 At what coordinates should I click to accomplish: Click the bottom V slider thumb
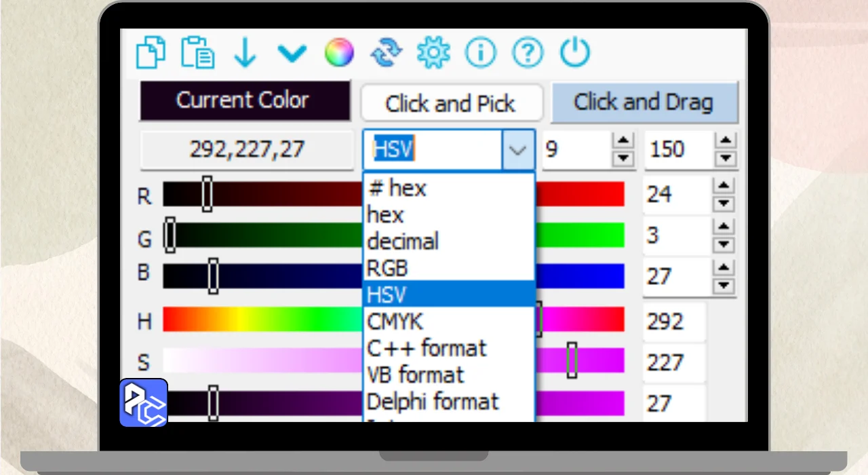213,403
